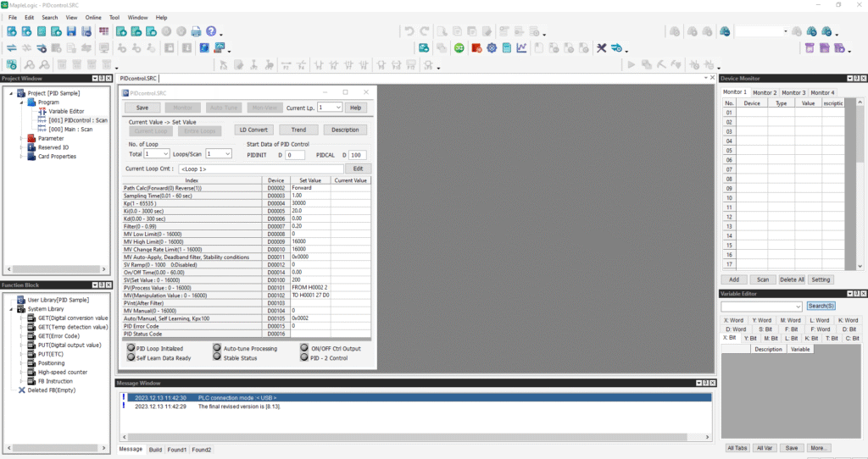
Task: Select the [001] PIDcontrol : Scan item
Action: click(x=77, y=120)
